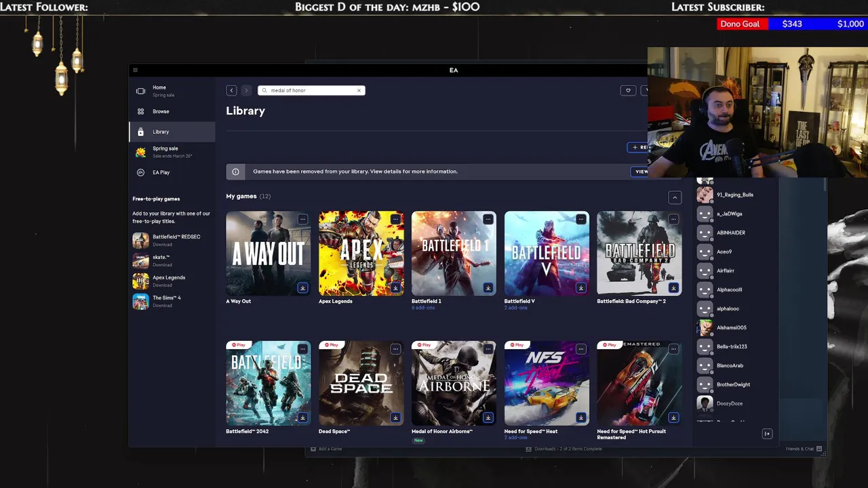
Task: Download NFS Hot Pursuit Remastered via tile icon
Action: (673, 418)
